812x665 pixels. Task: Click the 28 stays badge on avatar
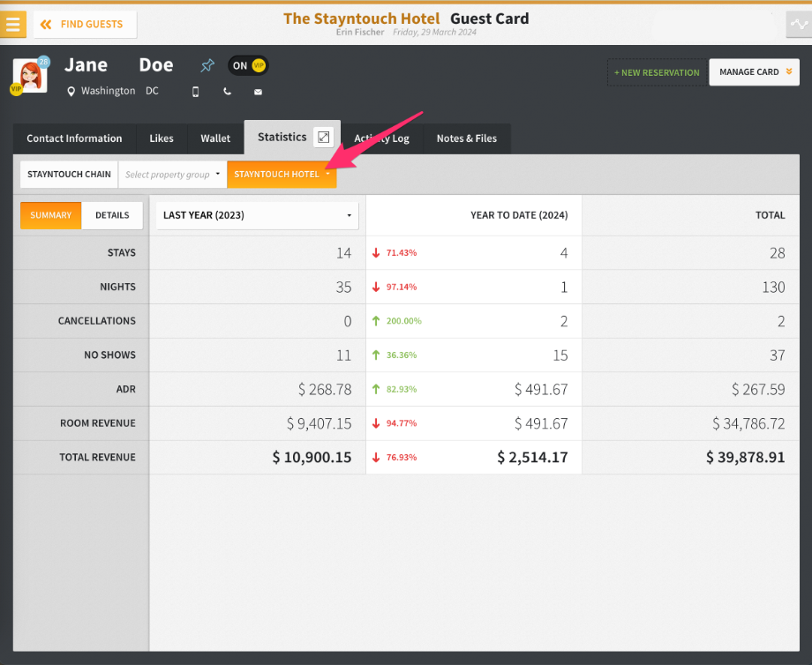coord(43,62)
